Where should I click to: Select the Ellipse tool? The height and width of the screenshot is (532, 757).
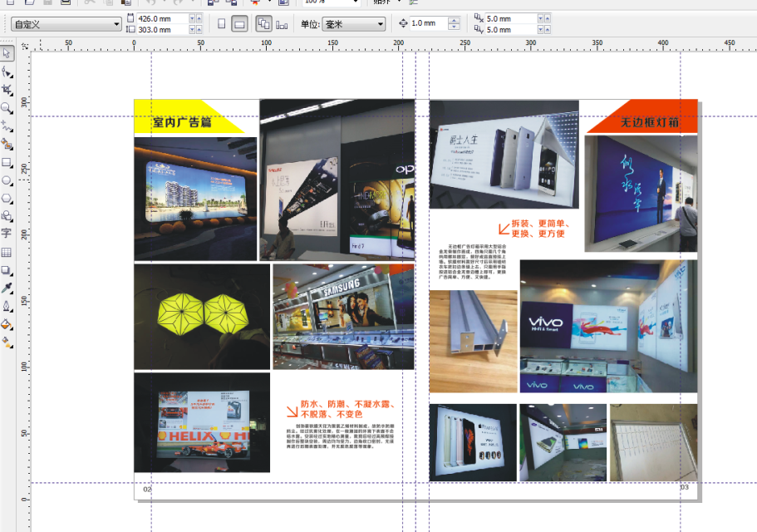coord(7,180)
